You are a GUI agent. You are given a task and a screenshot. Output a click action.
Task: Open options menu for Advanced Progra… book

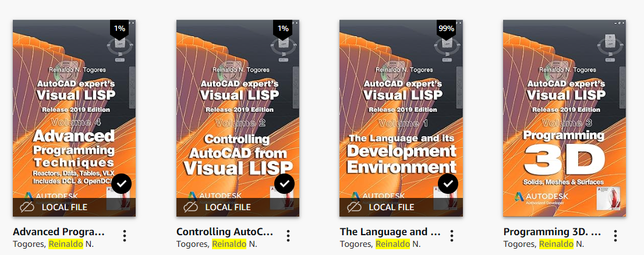pos(125,236)
